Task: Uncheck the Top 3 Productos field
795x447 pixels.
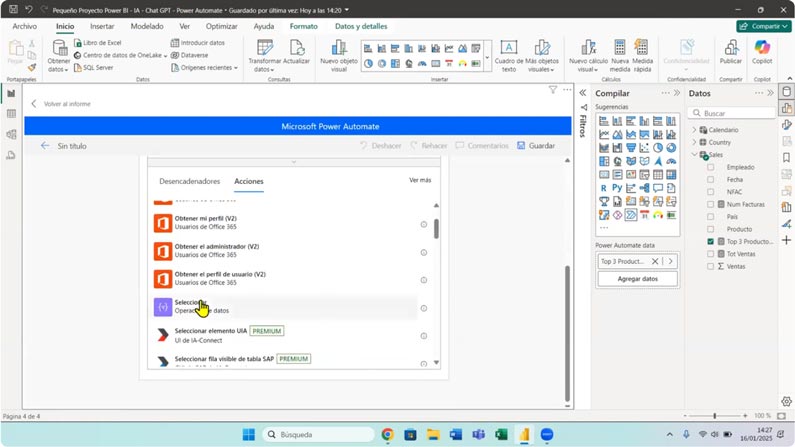Action: click(711, 242)
